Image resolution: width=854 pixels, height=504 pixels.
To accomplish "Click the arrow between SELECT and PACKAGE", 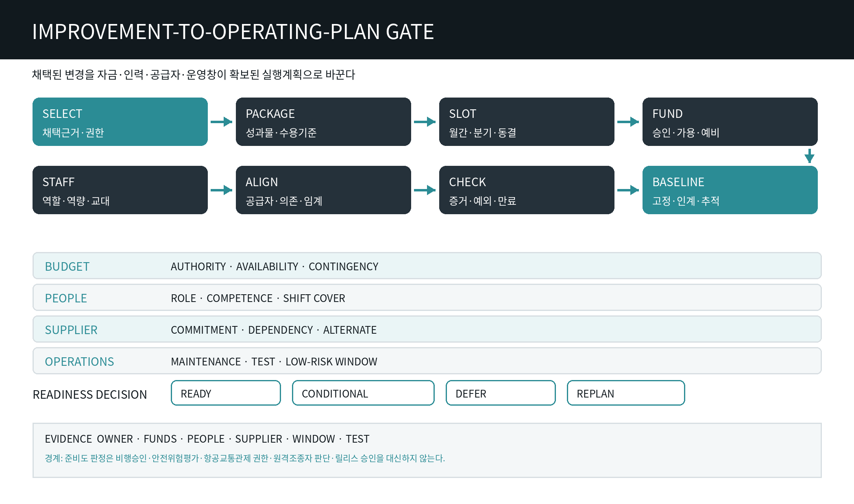I will [222, 122].
